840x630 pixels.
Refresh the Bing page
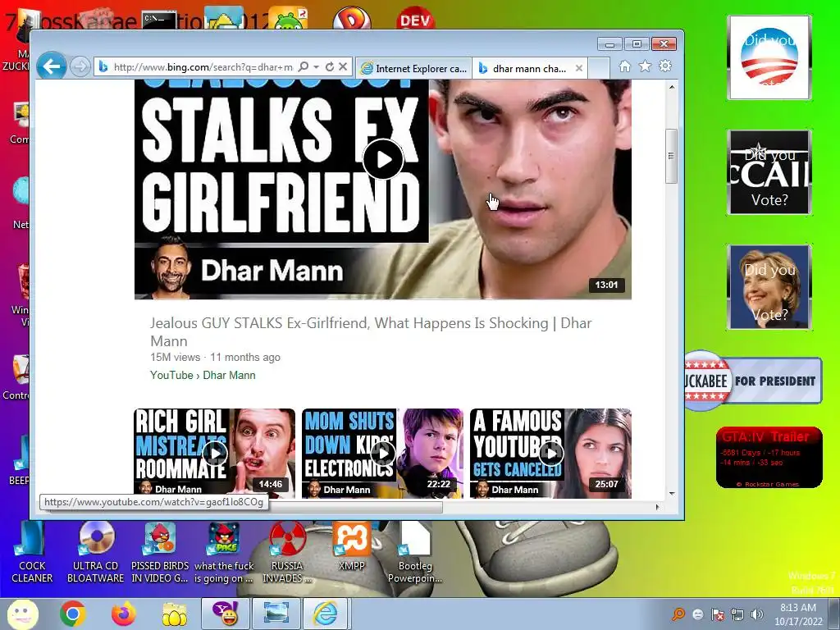pyautogui.click(x=330, y=67)
